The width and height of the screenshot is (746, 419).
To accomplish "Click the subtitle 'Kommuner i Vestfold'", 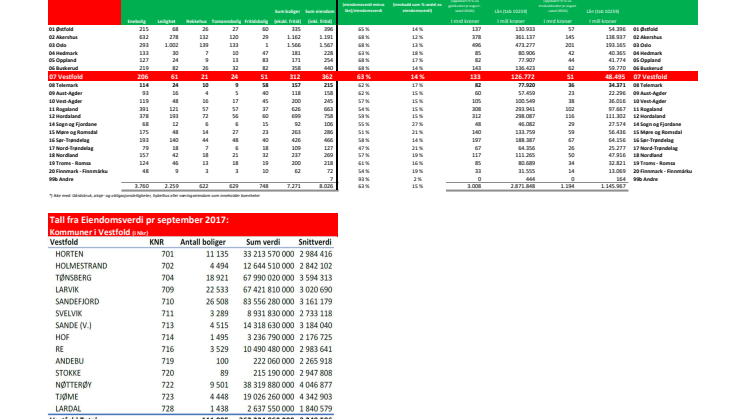I will click(89, 232).
